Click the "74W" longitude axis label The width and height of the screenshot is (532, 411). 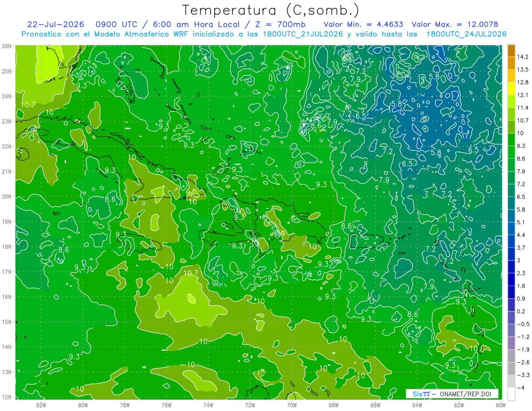click(x=208, y=404)
